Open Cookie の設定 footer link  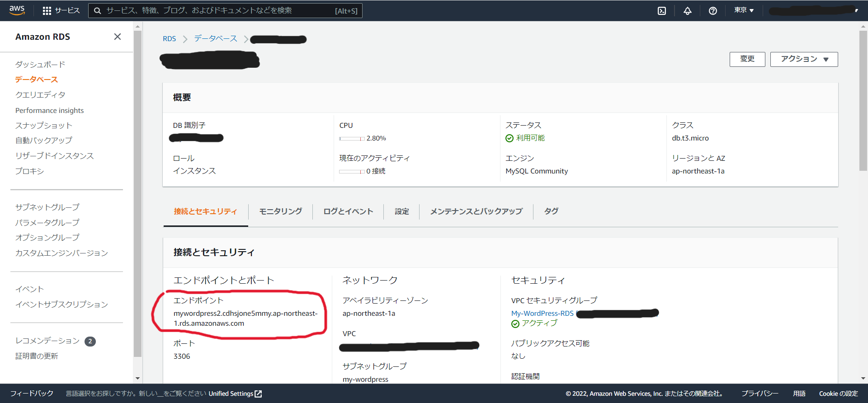point(838,394)
